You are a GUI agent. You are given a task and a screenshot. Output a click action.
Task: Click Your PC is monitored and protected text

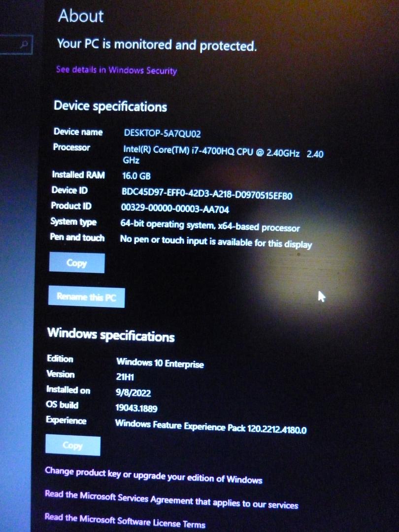pos(157,45)
